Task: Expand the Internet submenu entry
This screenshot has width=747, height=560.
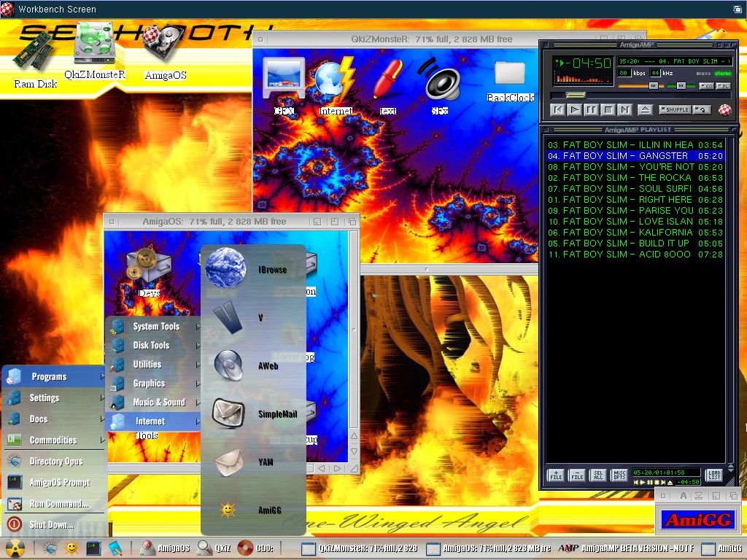Action: point(153,421)
